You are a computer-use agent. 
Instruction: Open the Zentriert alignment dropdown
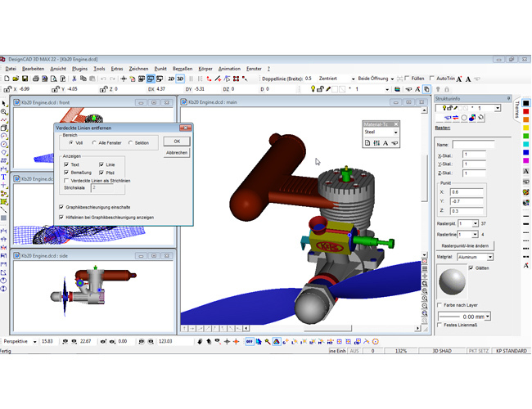pos(353,79)
